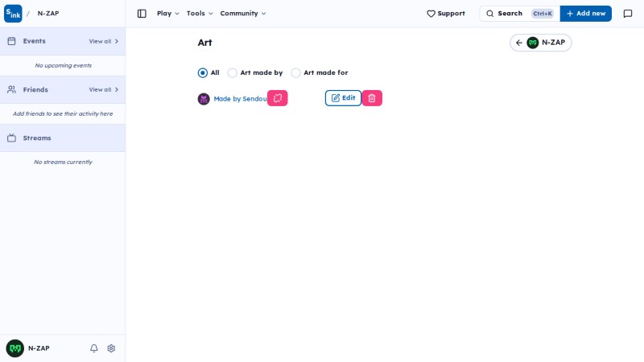Click the search magnifier icon
The width and height of the screenshot is (644, 362).
490,14
